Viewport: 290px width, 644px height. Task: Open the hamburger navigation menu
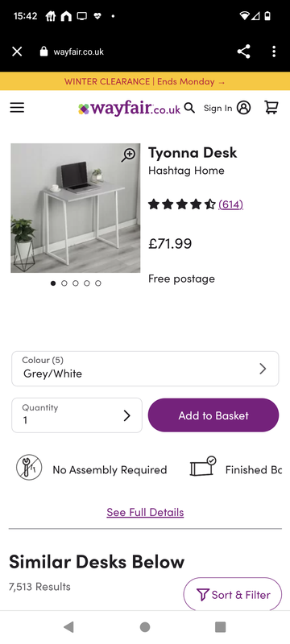pos(17,108)
